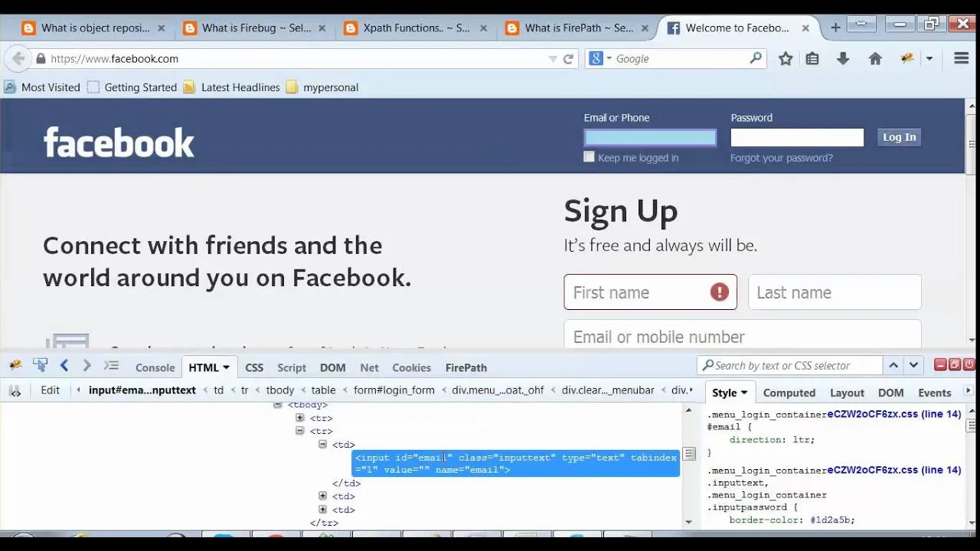Open the Script panel
Screen dimensions: 980x551
[x=292, y=367]
